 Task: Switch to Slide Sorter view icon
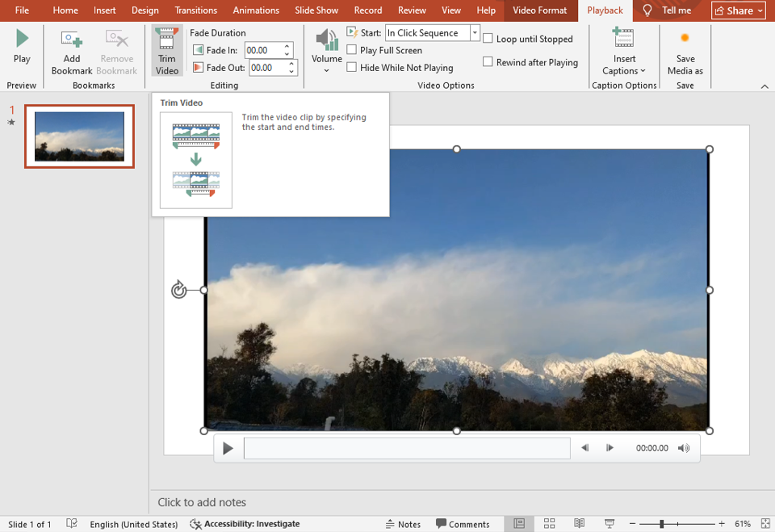(550, 524)
